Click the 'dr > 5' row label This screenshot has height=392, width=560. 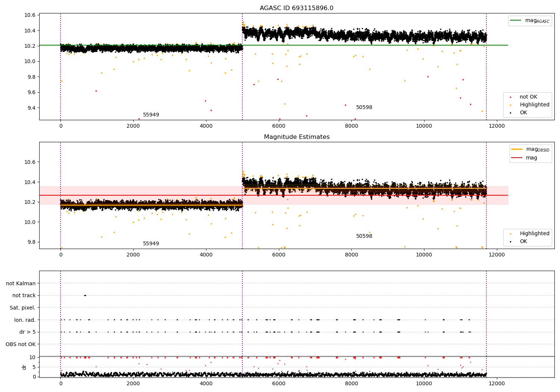[x=28, y=332]
